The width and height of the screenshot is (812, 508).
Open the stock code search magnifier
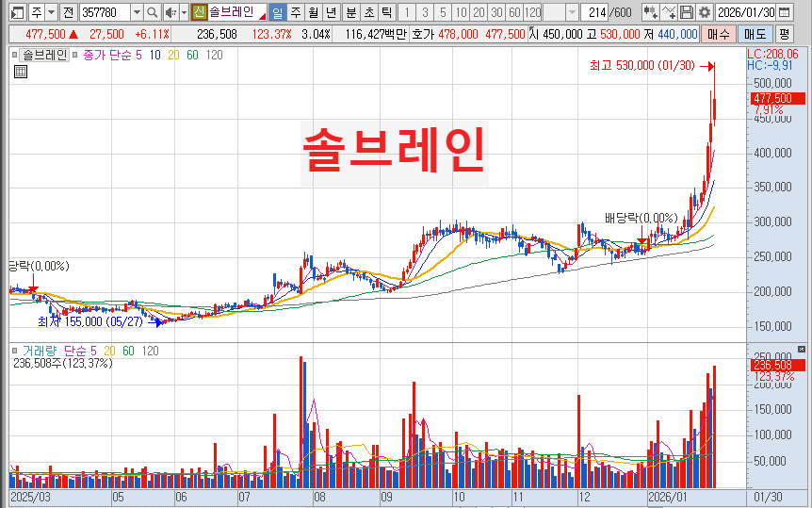tap(152, 12)
